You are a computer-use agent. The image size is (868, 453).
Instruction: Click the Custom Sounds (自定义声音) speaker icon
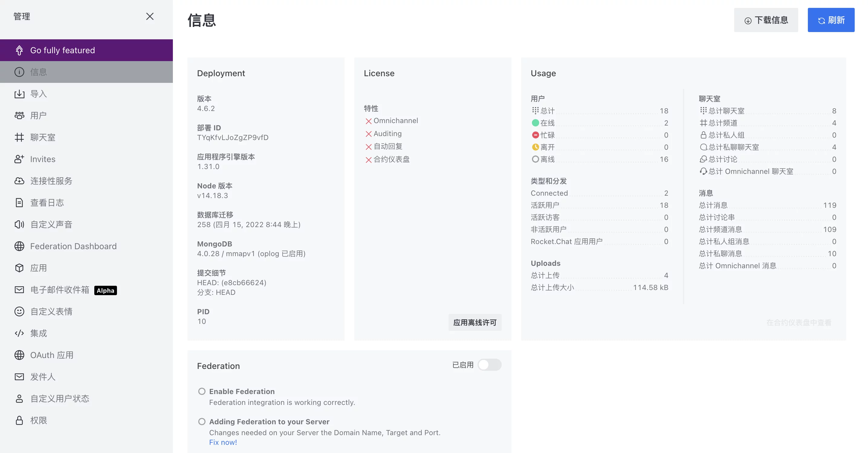pyautogui.click(x=19, y=224)
